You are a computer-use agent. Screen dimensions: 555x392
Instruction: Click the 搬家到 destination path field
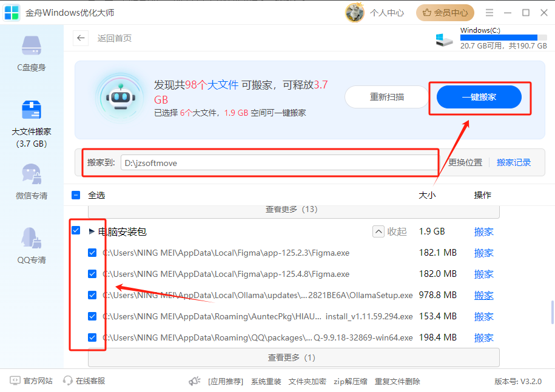coord(280,162)
